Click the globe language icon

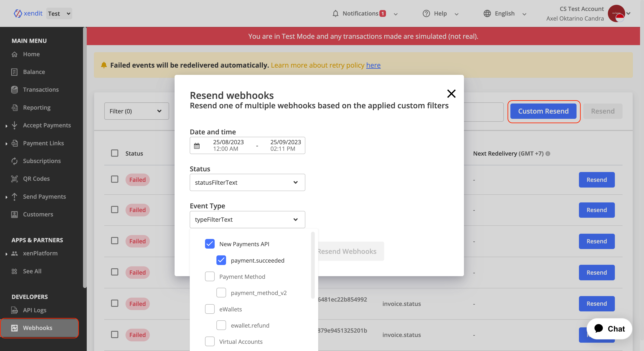point(487,14)
